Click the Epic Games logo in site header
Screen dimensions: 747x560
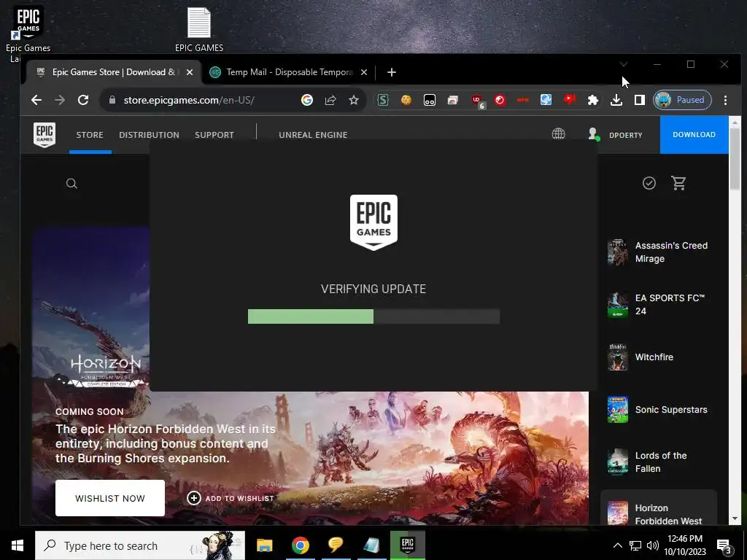pyautogui.click(x=44, y=135)
